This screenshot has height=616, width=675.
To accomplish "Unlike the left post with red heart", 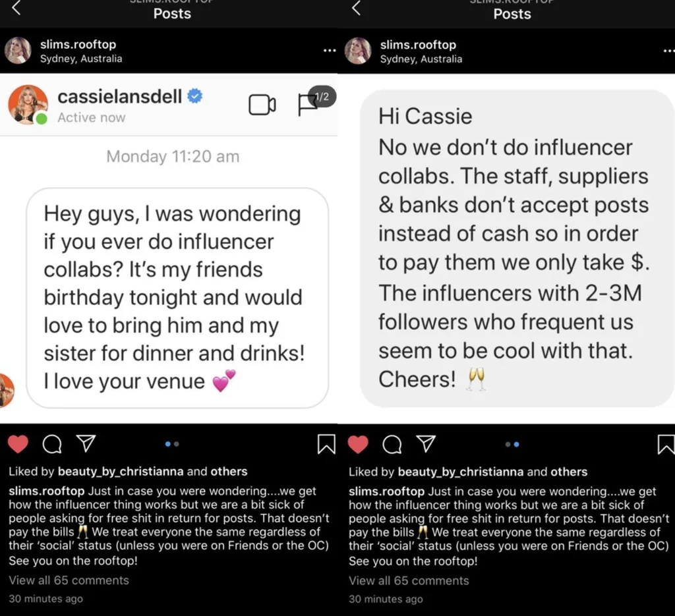I will point(18,445).
